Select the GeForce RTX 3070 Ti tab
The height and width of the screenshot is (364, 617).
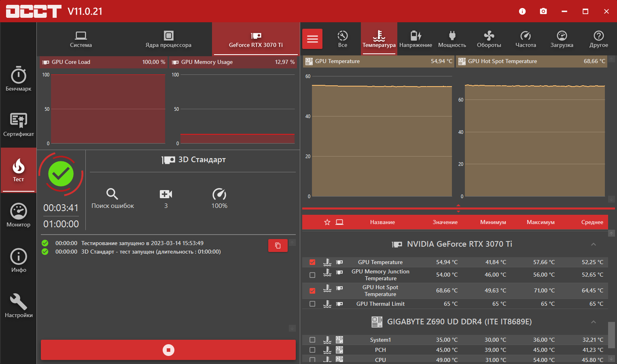point(256,39)
